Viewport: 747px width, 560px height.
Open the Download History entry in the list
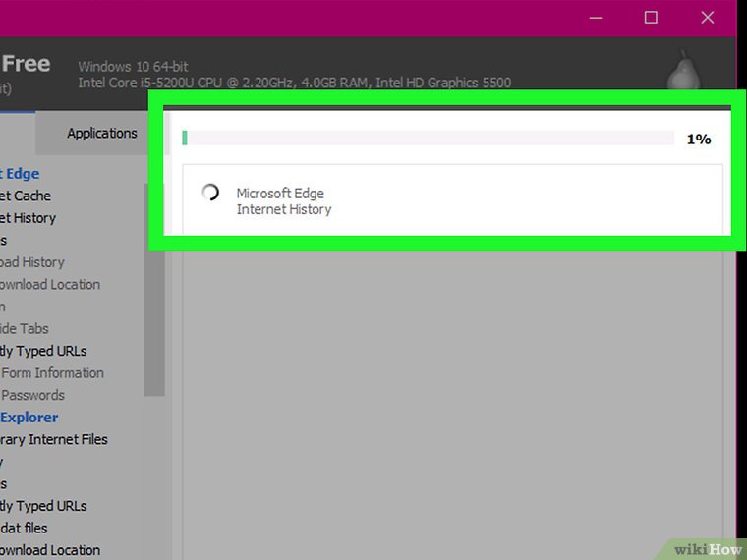click(31, 262)
